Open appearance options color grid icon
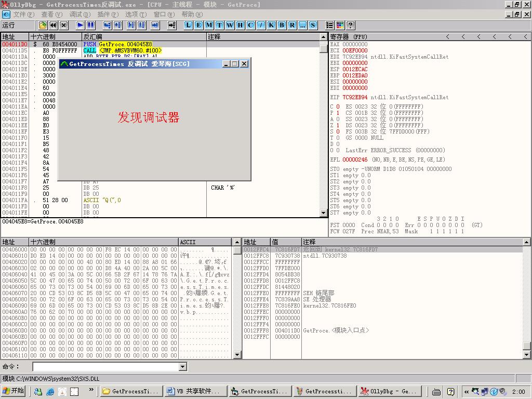This screenshot has width=532, height=399. pyautogui.click(x=340, y=25)
